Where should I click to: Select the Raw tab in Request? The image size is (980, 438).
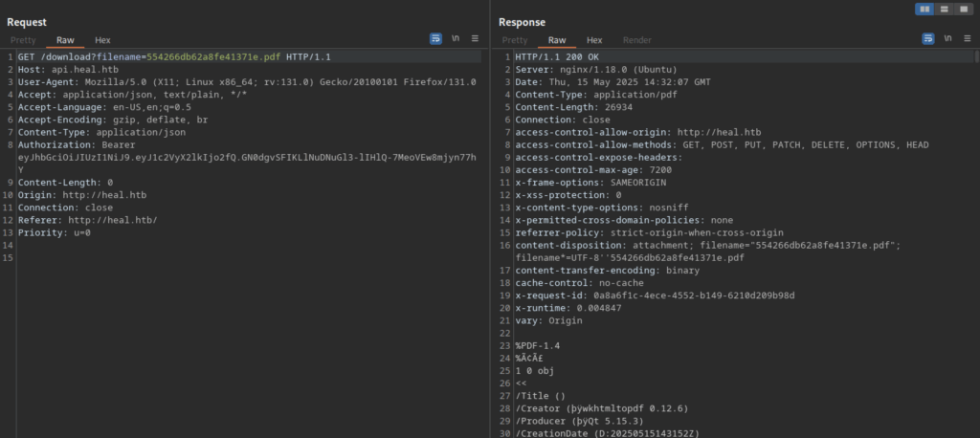[x=65, y=40]
